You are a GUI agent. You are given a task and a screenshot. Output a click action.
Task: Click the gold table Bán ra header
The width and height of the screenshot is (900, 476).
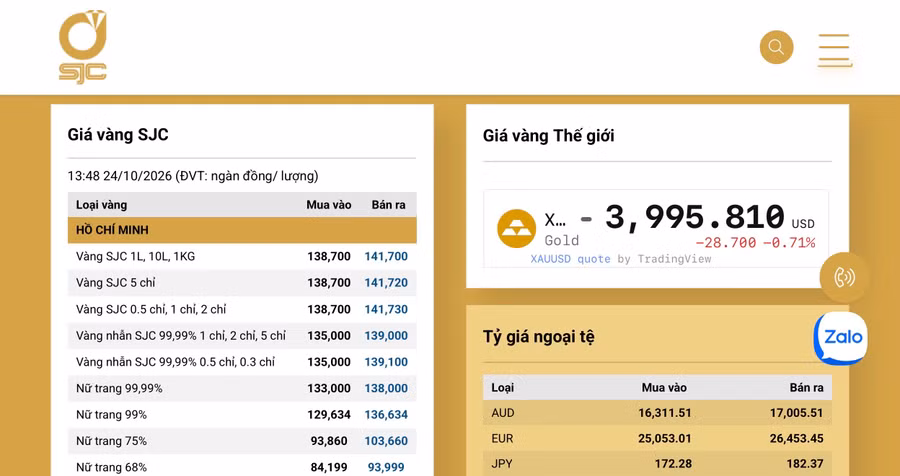[389, 205]
